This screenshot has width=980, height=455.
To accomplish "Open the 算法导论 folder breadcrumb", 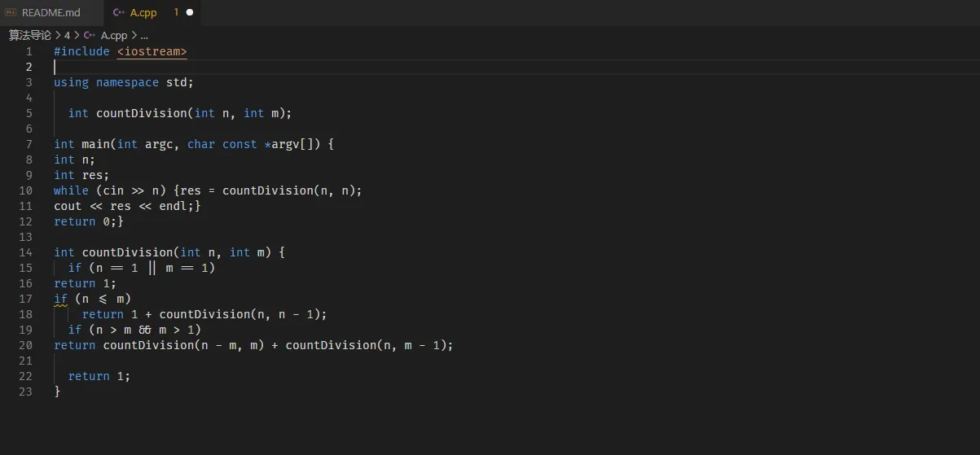I will point(30,36).
